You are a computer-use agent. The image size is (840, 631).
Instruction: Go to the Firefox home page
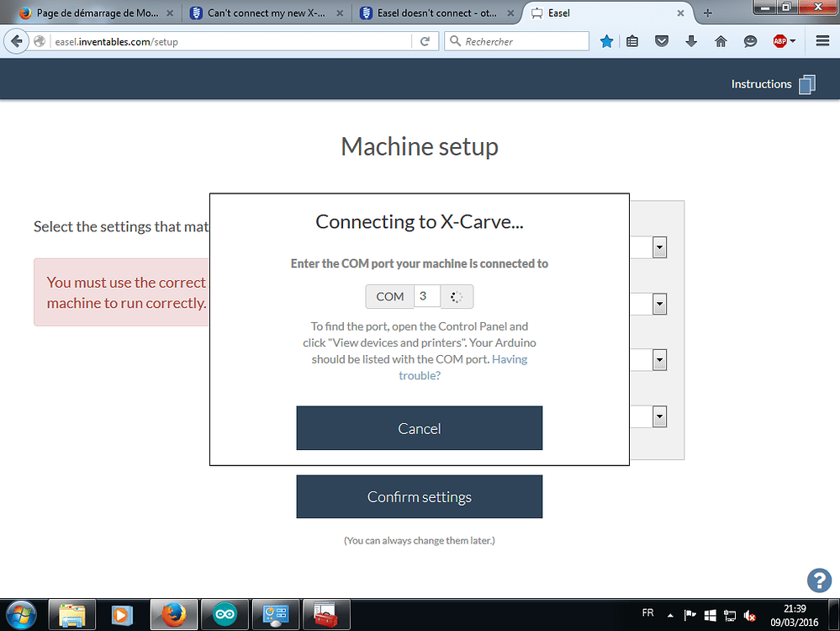tap(721, 40)
